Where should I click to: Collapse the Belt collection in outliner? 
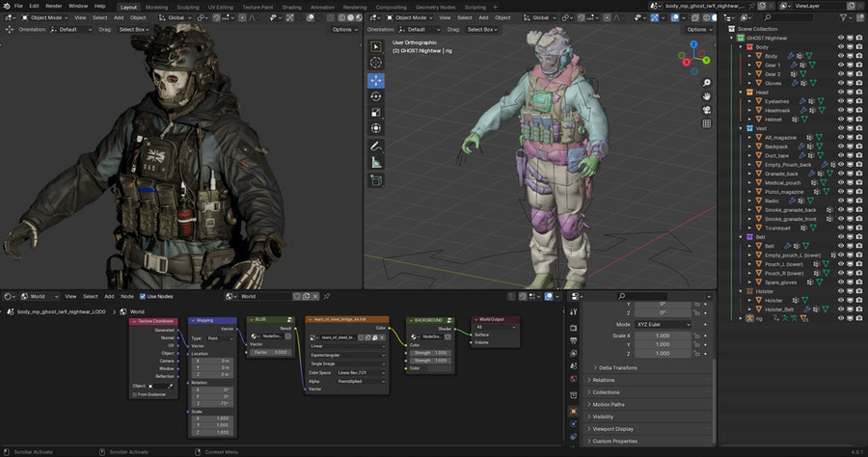742,237
